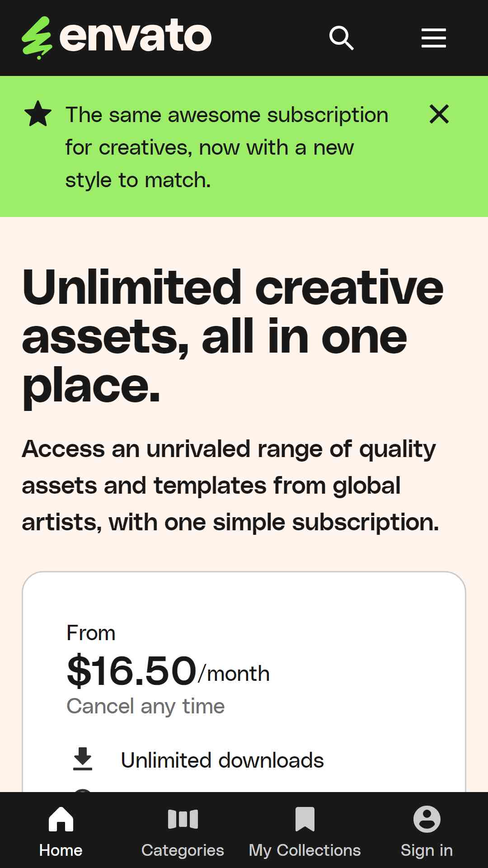Tap the Sign in profile icon
Viewport: 488px width, 868px height.
click(427, 819)
